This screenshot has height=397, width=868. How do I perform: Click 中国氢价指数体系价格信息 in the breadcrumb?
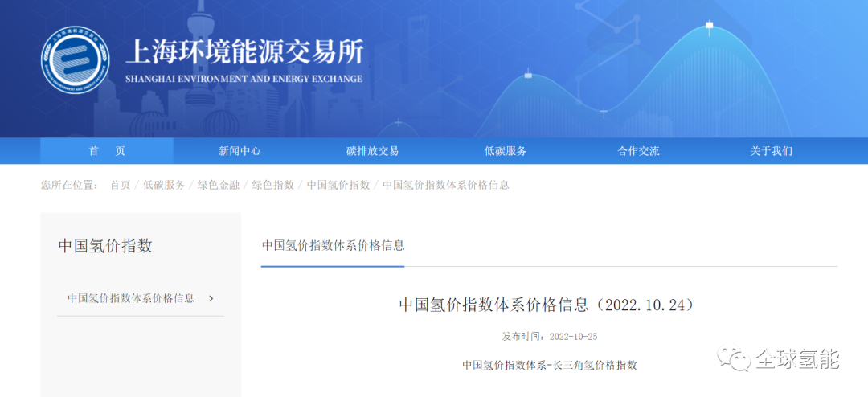(446, 185)
